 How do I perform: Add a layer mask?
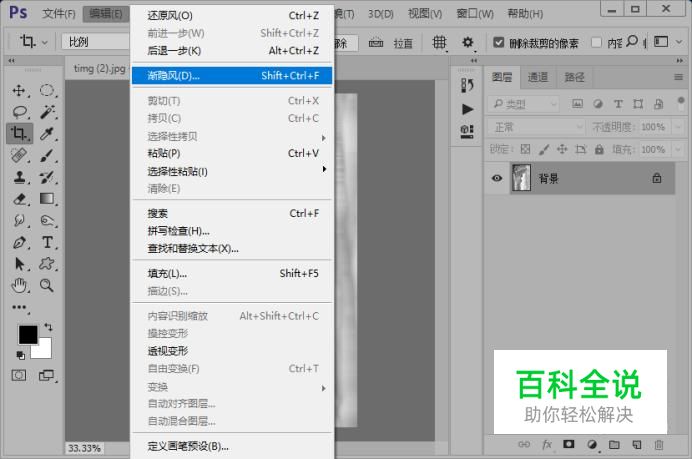point(568,444)
